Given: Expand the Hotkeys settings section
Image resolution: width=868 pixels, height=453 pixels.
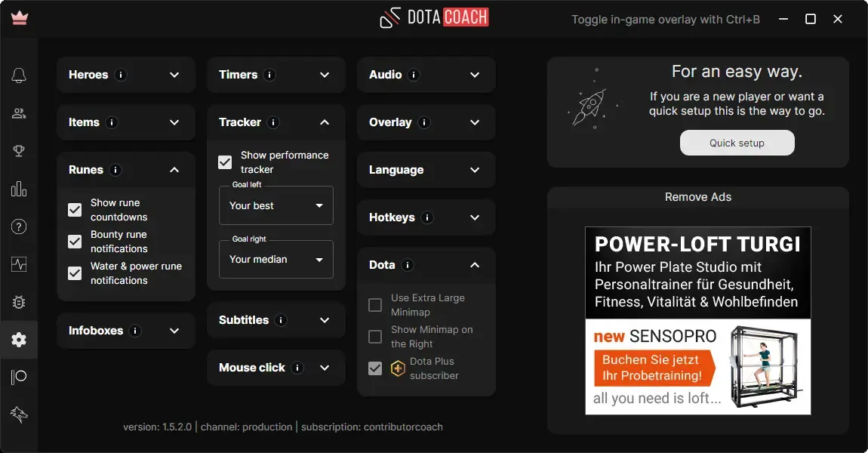Looking at the screenshot, I should [475, 217].
